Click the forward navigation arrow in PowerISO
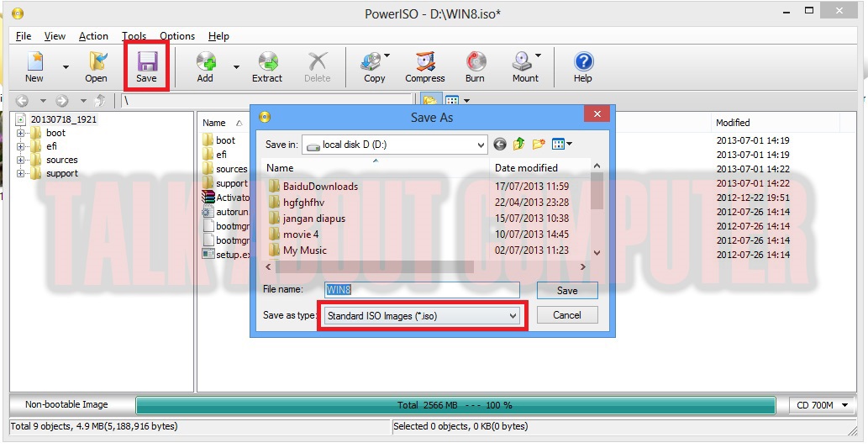The height and width of the screenshot is (448, 868). pos(62,101)
